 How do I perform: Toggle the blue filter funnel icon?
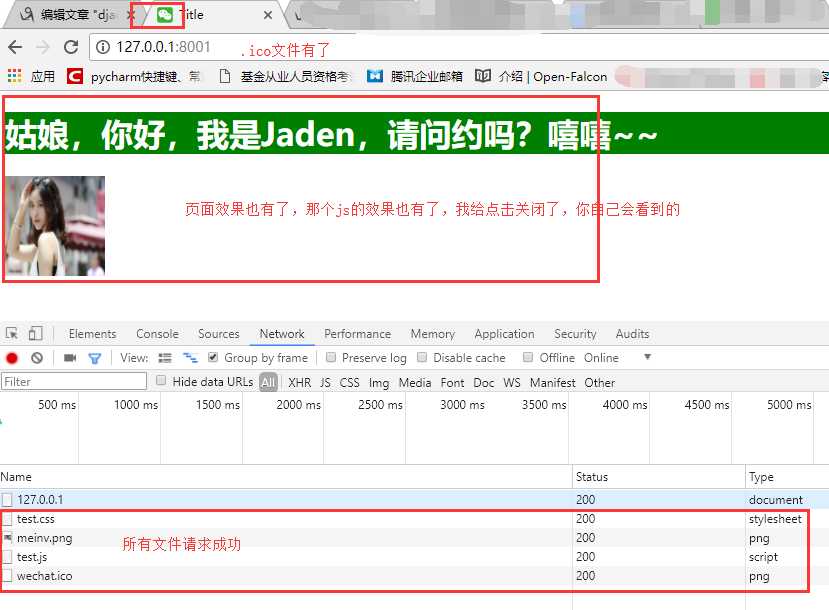(x=95, y=359)
